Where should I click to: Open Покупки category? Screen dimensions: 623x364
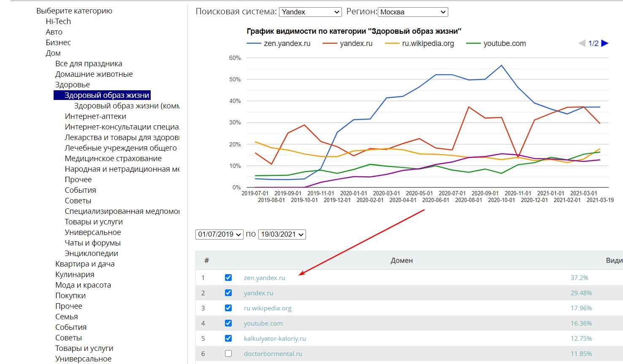tap(70, 295)
